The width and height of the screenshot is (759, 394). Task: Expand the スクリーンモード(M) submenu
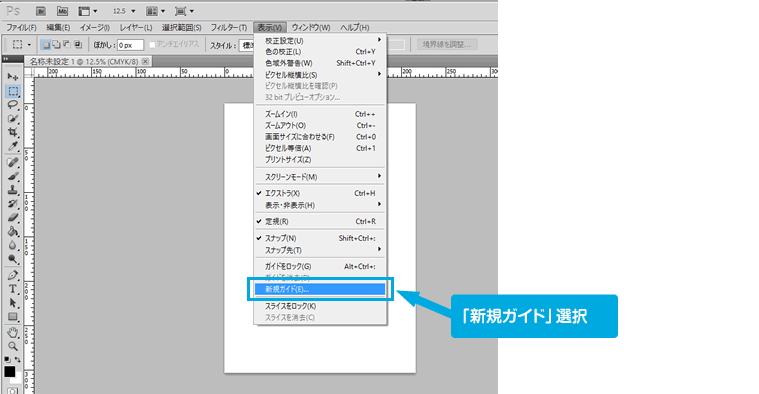tap(319, 177)
